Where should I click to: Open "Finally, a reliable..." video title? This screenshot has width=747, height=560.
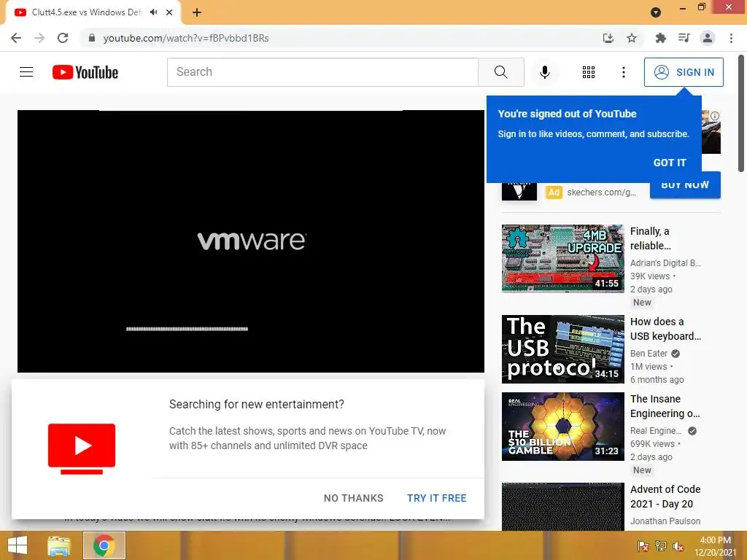pyautogui.click(x=651, y=238)
